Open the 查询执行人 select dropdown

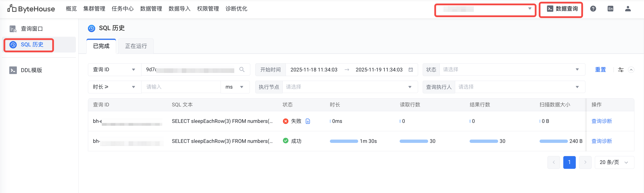tap(520, 87)
